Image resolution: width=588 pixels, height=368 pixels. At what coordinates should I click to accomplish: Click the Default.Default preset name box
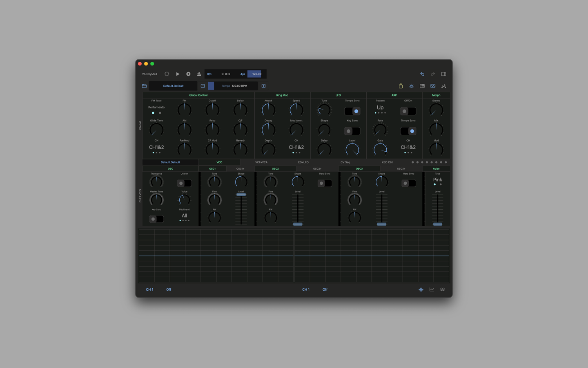(x=173, y=86)
